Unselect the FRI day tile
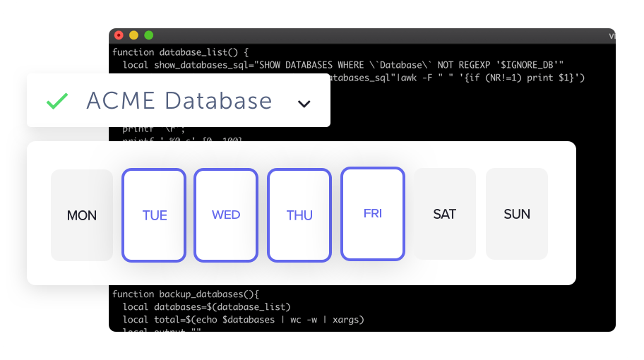The width and height of the screenshot is (644, 360). click(x=373, y=214)
